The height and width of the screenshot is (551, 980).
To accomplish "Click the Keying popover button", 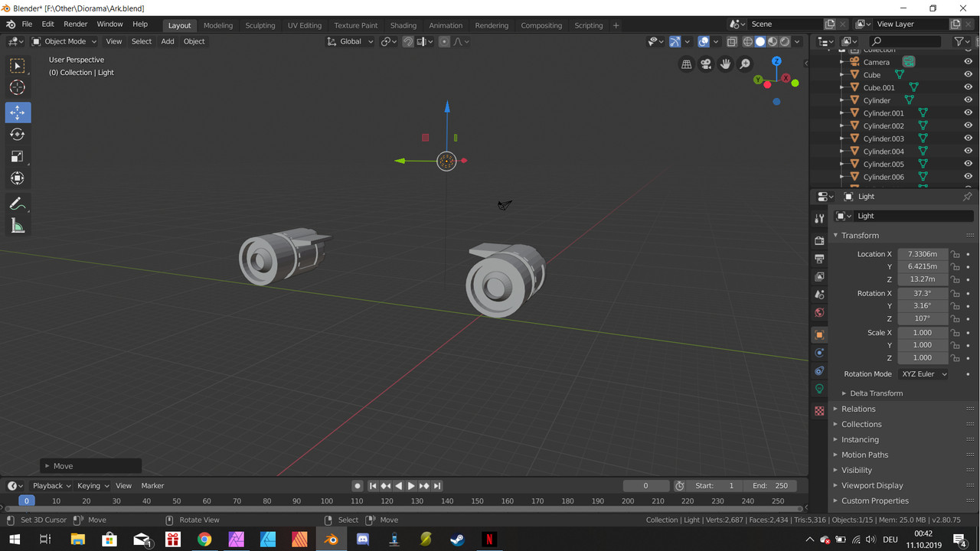I will click(93, 485).
